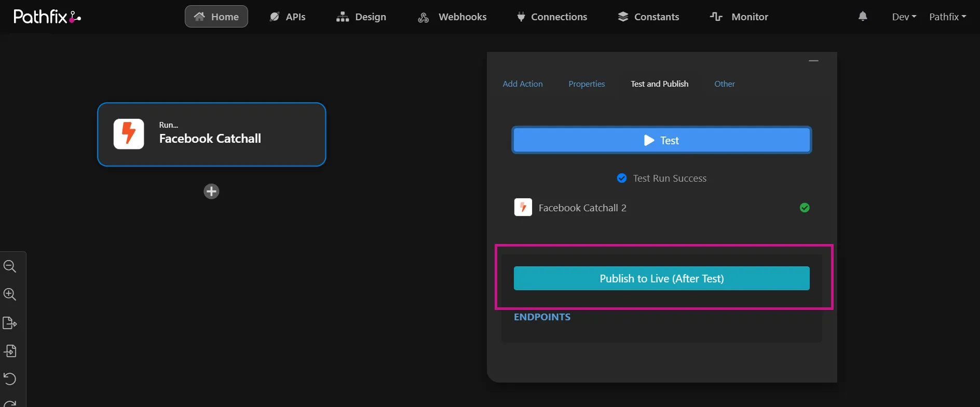Run the blue Test button

[x=662, y=140]
